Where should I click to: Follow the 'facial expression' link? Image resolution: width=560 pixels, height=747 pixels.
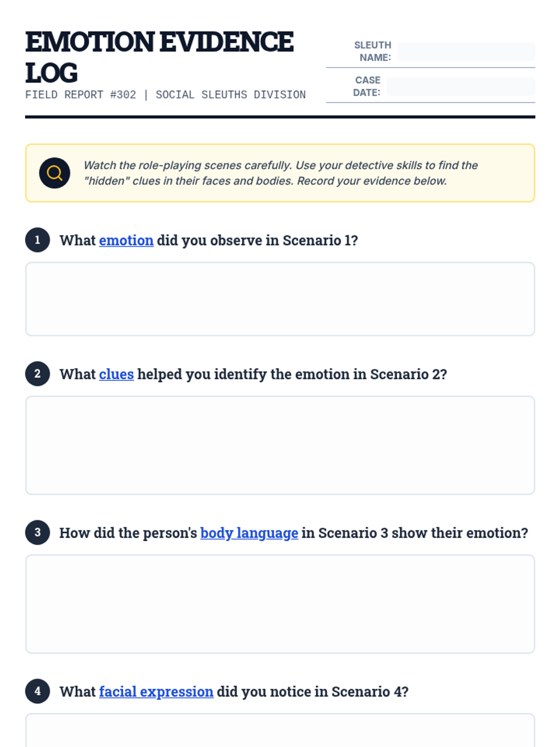coord(156,692)
